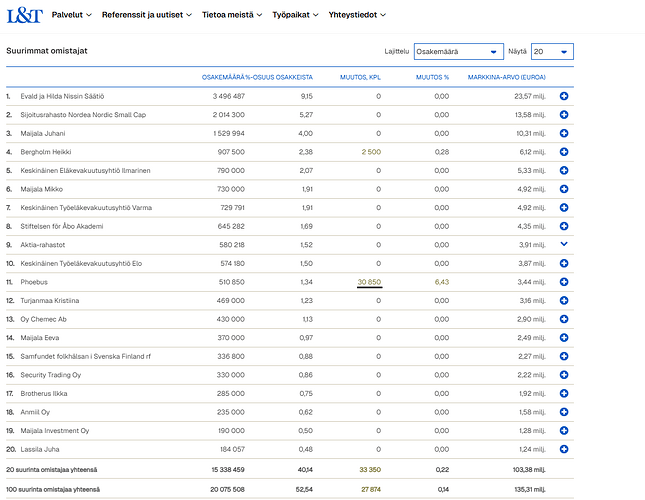
Task: Click plus icon on Maijala Investment Oy row
Action: (564, 431)
